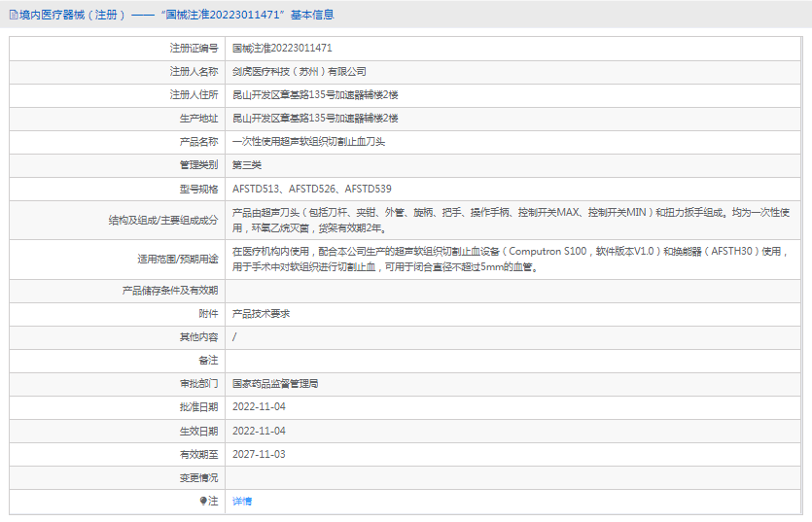Click the 其他内容 label
Viewport: 812px width, 522px height.
pos(198,337)
